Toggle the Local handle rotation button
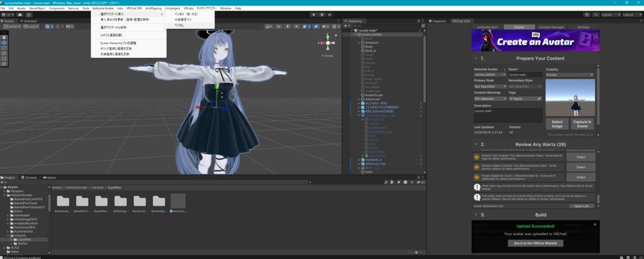The image size is (644, 259). [x=31, y=26]
